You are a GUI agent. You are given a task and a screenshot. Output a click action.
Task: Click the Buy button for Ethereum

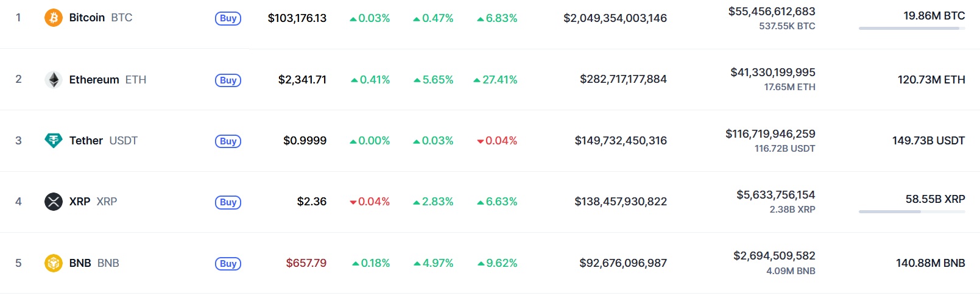[228, 80]
